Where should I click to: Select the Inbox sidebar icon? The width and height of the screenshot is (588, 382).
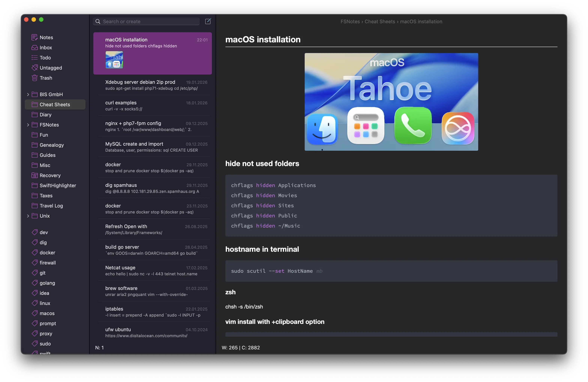(34, 47)
